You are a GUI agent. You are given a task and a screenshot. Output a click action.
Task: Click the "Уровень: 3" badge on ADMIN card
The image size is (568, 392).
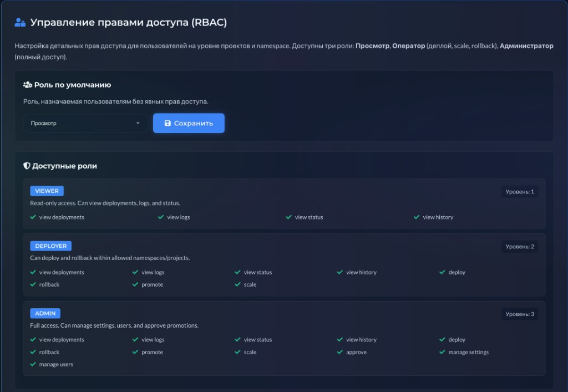(x=519, y=313)
